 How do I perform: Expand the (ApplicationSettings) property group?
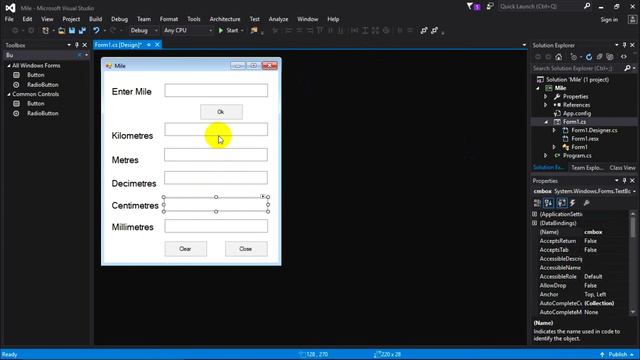point(535,214)
